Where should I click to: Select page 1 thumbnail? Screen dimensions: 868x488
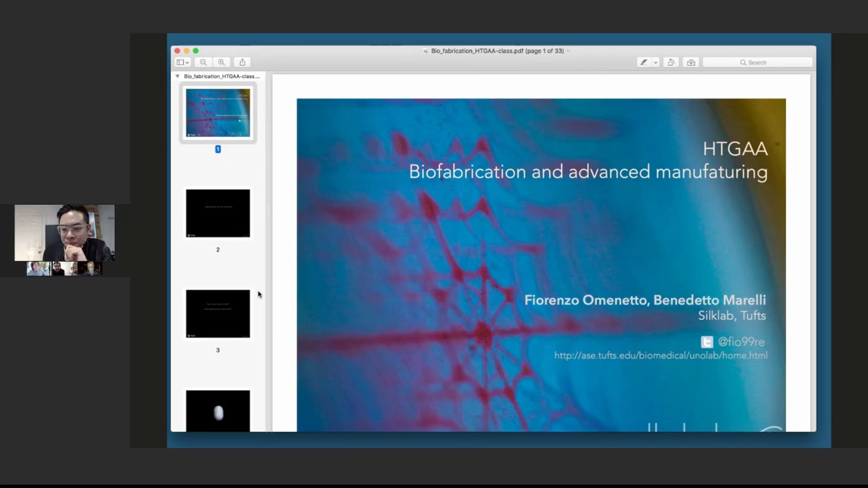(218, 113)
